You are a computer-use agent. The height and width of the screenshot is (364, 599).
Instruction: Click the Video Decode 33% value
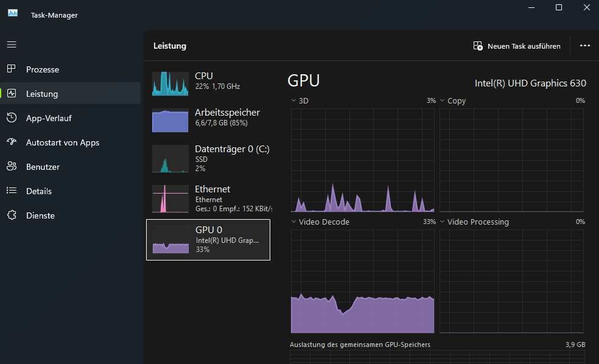tap(429, 222)
